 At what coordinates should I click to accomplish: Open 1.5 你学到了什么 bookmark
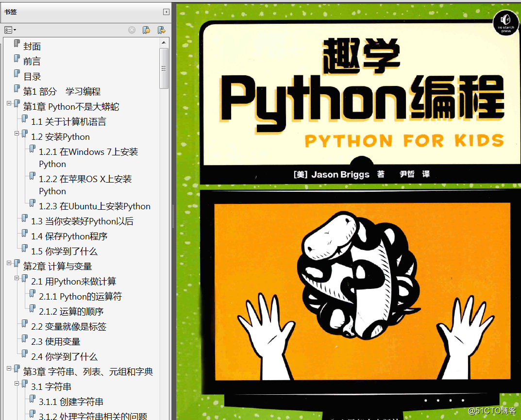pyautogui.click(x=64, y=252)
